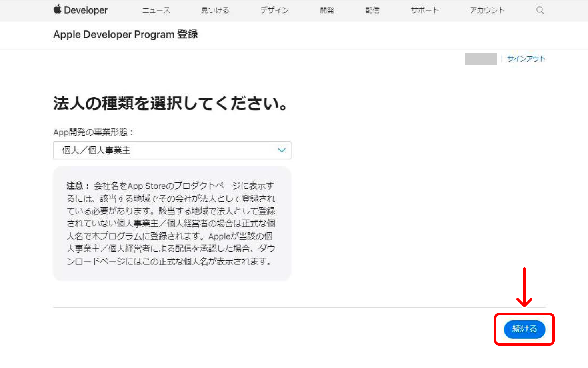Open the サポート menu item

pyautogui.click(x=425, y=10)
